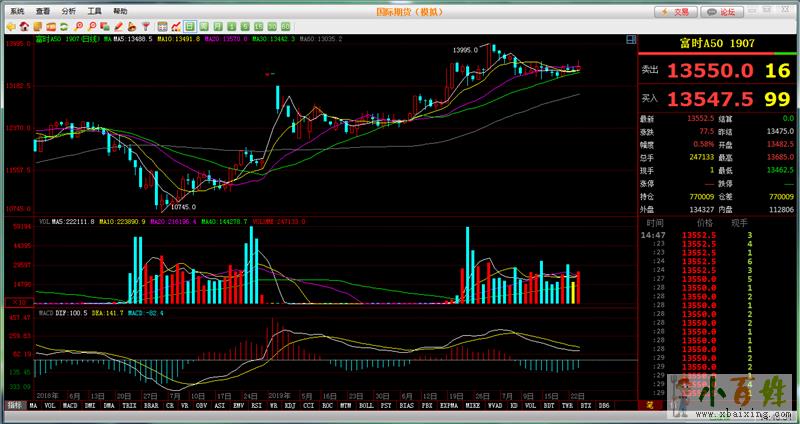Open the 分析 menu

click(68, 9)
